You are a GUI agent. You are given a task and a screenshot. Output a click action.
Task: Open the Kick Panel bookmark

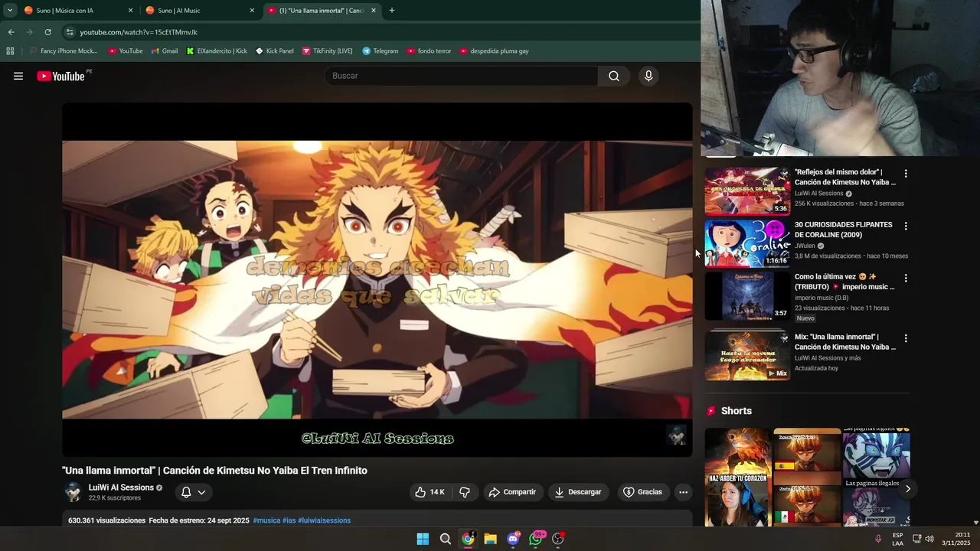275,51
